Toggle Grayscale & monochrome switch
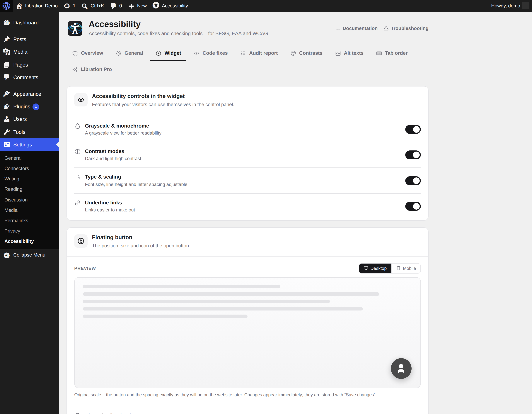Image resolution: width=532 pixels, height=414 pixels. click(413, 129)
